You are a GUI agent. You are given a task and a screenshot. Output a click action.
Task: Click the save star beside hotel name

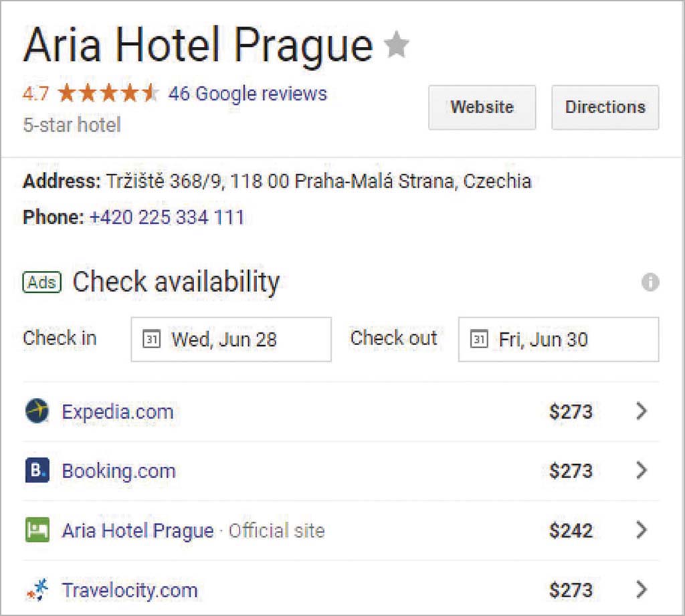coord(396,46)
